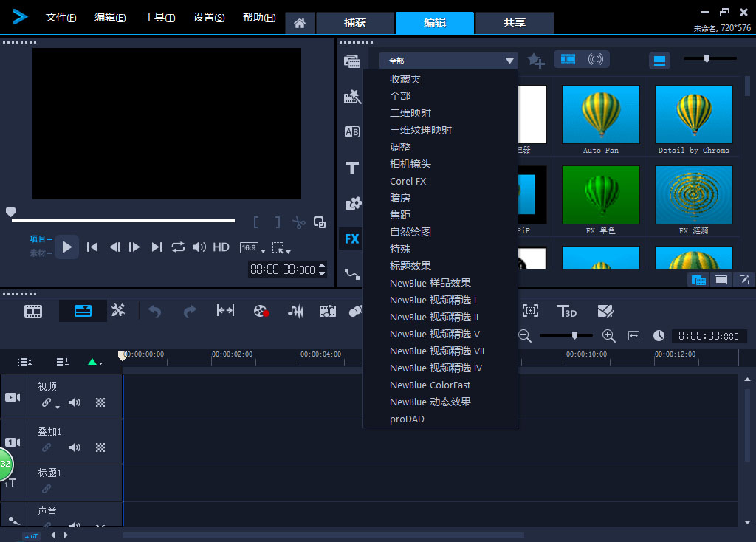Select the FX filter library icon

pos(351,239)
